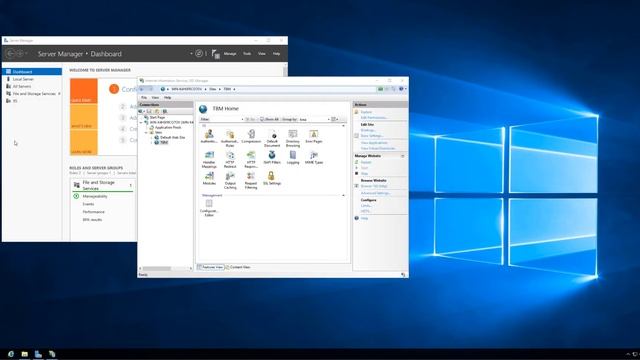Open the IIS Manager View menu
The width and height of the screenshot is (640, 360).
pyautogui.click(x=155, y=98)
